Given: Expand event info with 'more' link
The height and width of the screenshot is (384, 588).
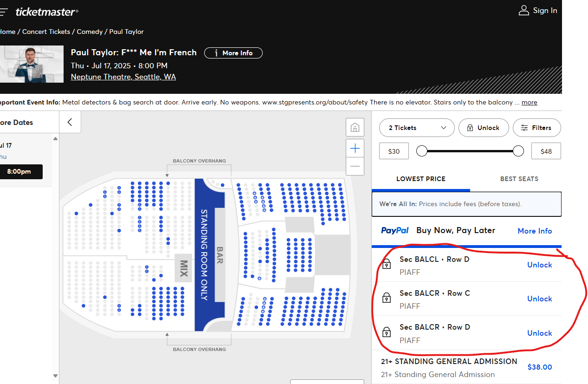Looking at the screenshot, I should coord(529,102).
